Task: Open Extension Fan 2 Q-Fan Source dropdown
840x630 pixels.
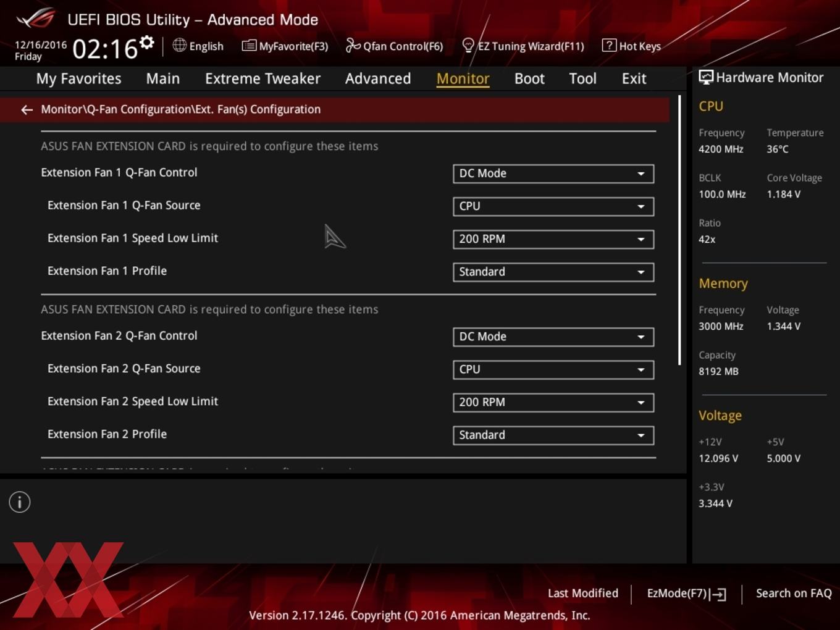Action: click(553, 369)
